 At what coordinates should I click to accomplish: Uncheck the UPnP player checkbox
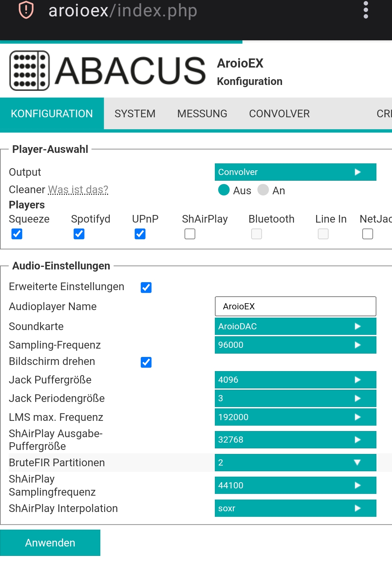coord(140,234)
